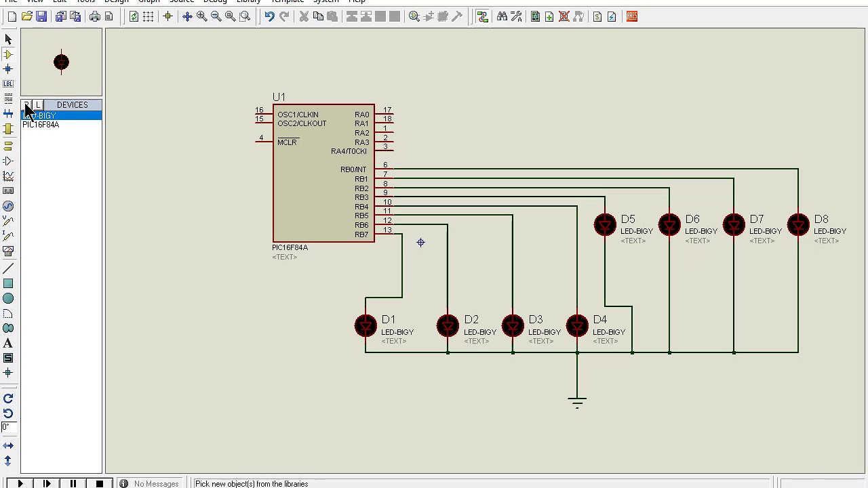This screenshot has height=488, width=868.
Task: Click the rotation angle input field
Action: [x=9, y=427]
